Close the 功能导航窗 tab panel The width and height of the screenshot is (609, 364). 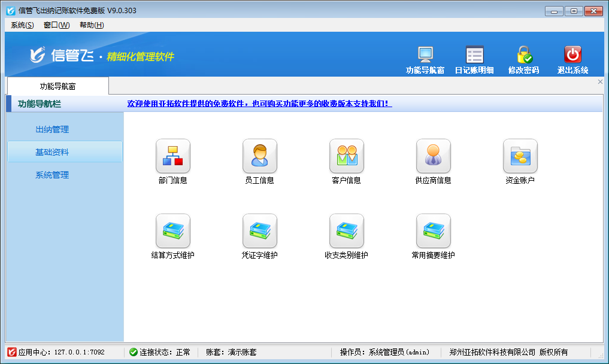pyautogui.click(x=600, y=82)
